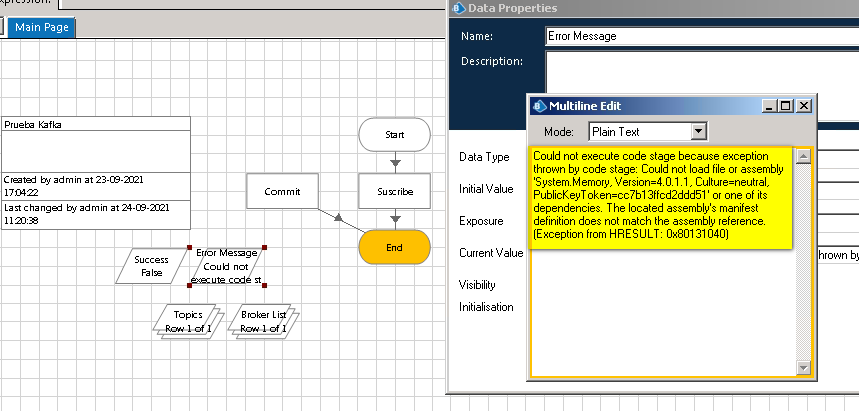Click the scrollbar up arrow in Multiline Edit
Viewport: 859px width, 411px height.
coord(803,155)
